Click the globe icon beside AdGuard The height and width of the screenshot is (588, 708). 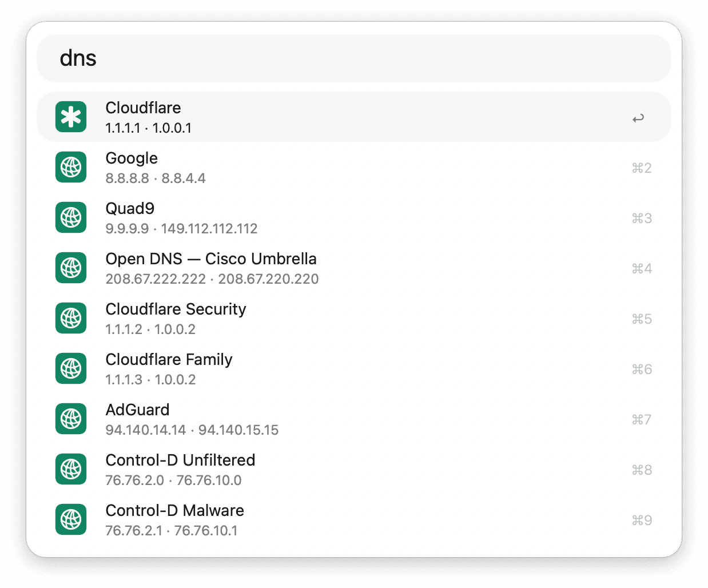[71, 419]
